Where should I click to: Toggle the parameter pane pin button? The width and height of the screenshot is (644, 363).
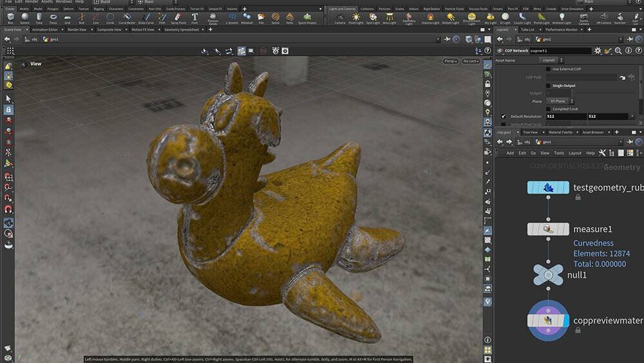[630, 39]
